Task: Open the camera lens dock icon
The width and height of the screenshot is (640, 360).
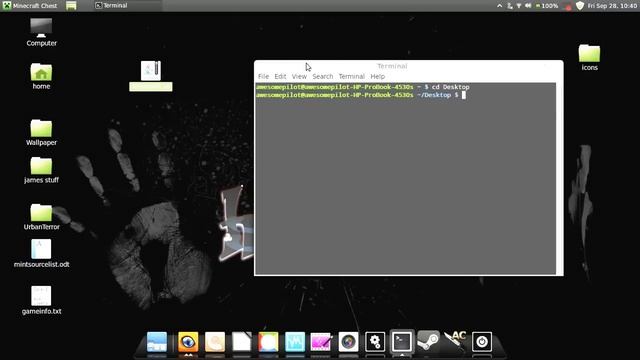Action: 348,342
